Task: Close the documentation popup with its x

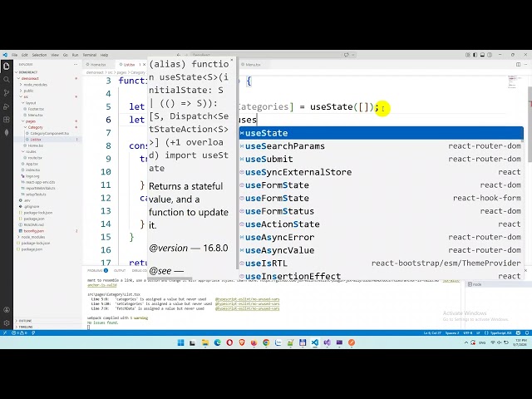Action: tap(232, 60)
